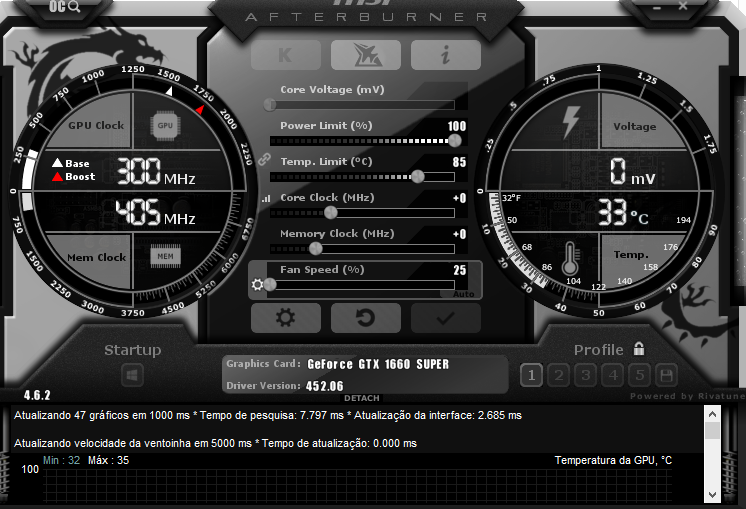Click the GeForce GTX 1660 SUPER card name
Viewport: 746px width, 509px height.
tap(378, 364)
